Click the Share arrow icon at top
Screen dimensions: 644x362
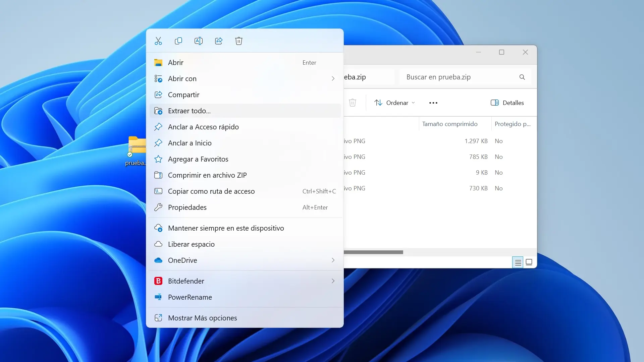[x=219, y=41]
